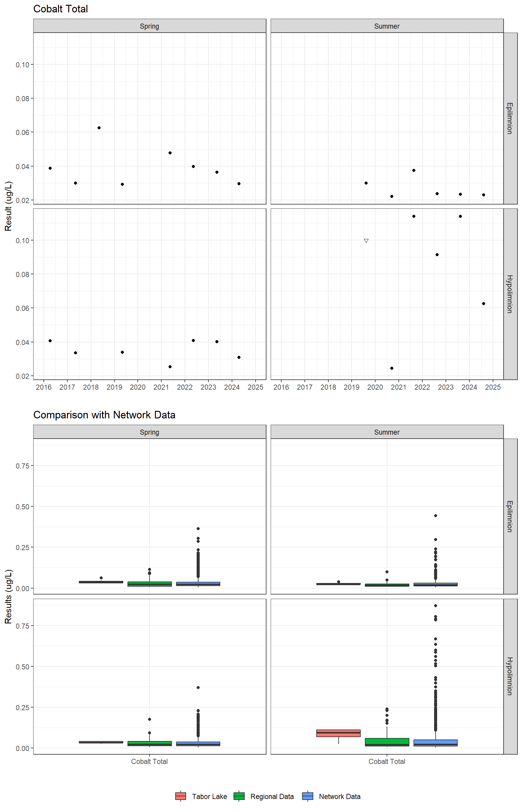Click the "Cobalt Total" chart title
The height and width of the screenshot is (812, 522).
[x=60, y=9]
